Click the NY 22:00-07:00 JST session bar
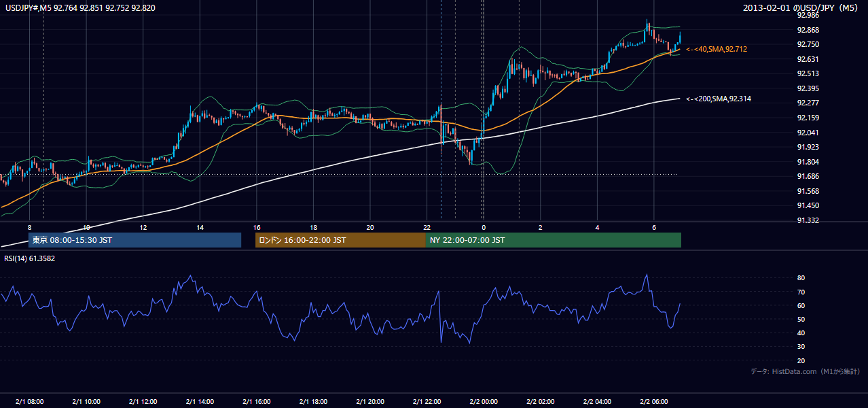The width and height of the screenshot is (868, 408). 554,240
